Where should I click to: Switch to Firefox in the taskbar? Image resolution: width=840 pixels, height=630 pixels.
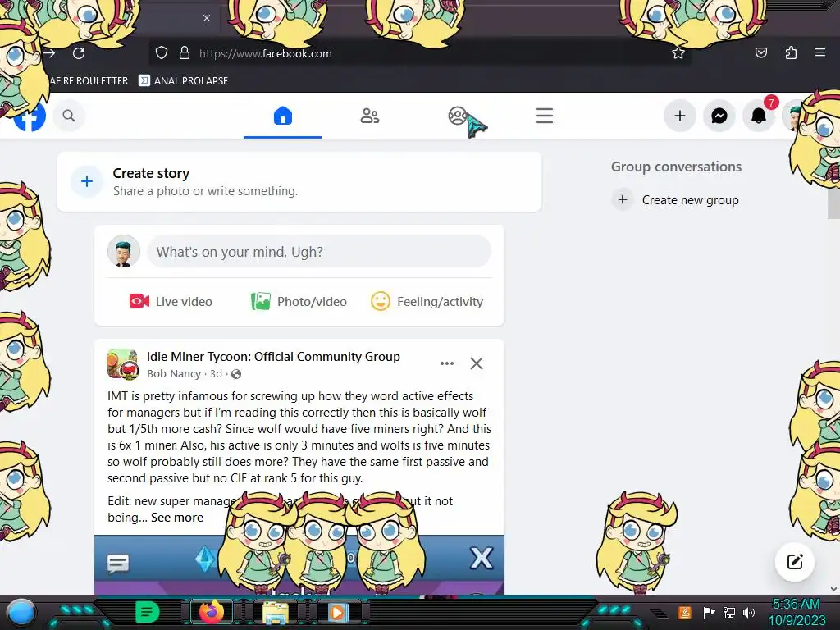[211, 612]
